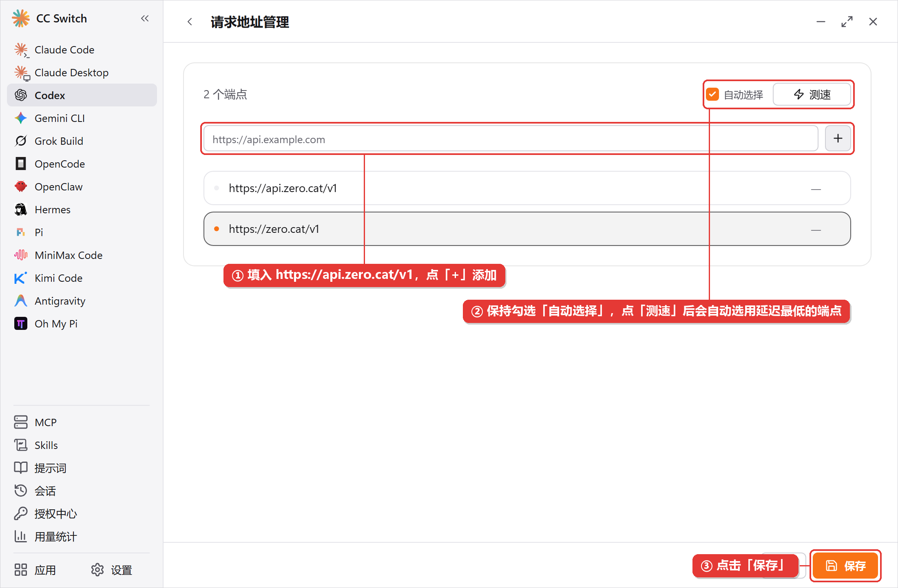The width and height of the screenshot is (898, 588).
Task: Click the 测速 speed test button
Action: tap(812, 95)
